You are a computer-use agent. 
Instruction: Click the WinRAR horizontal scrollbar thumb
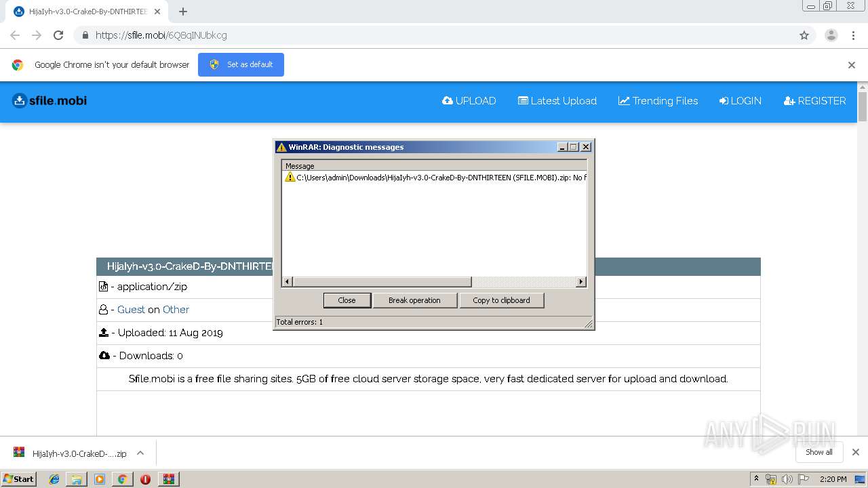point(382,281)
